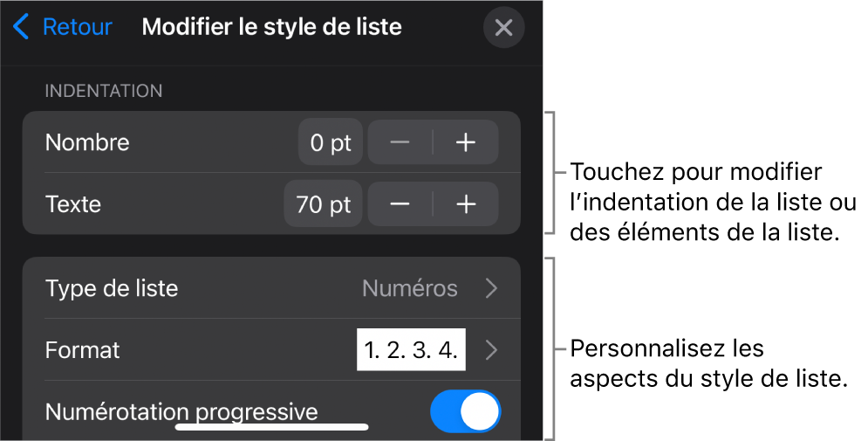
Task: Tap the Retour back link text
Action: pyautogui.click(x=78, y=27)
